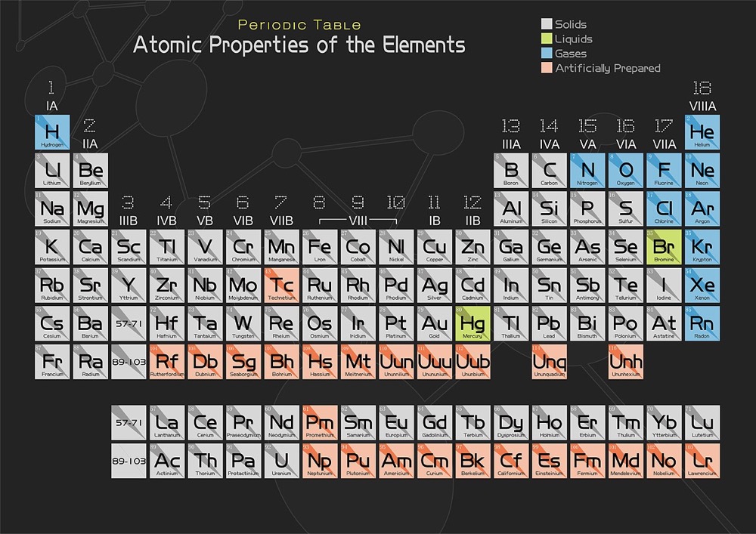Select the Bromine (Br) tile

tap(663, 246)
